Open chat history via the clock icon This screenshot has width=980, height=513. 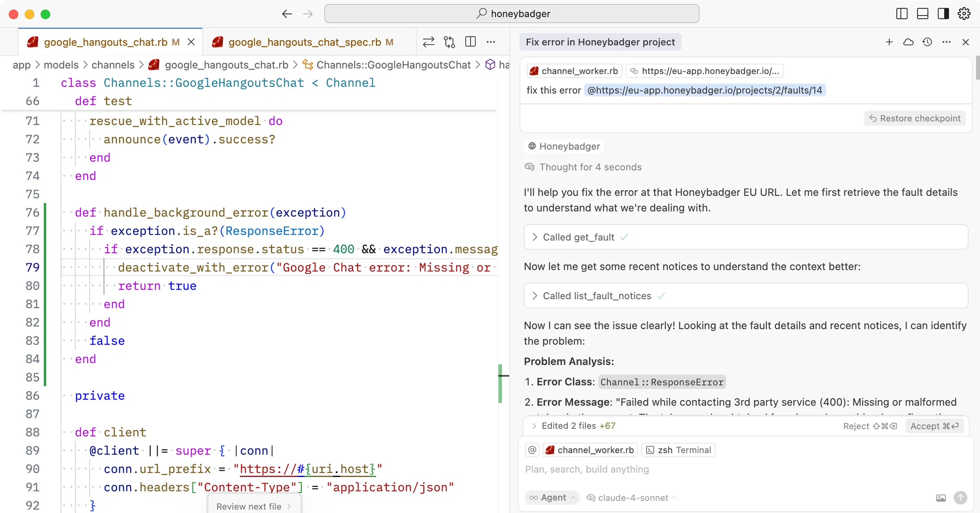click(927, 42)
